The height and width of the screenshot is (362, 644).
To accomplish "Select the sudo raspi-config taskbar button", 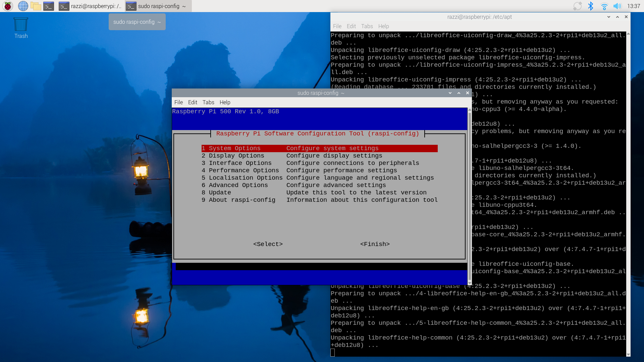I will coord(158,6).
